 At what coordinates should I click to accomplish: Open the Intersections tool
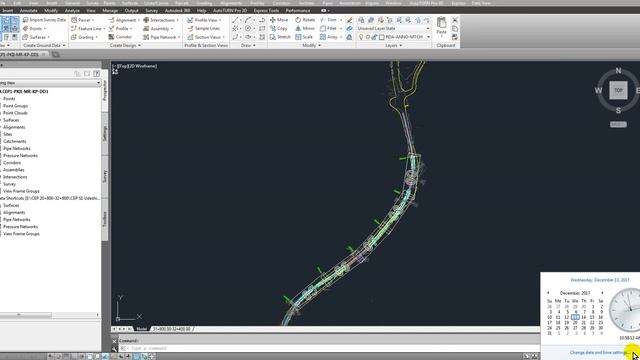point(161,20)
